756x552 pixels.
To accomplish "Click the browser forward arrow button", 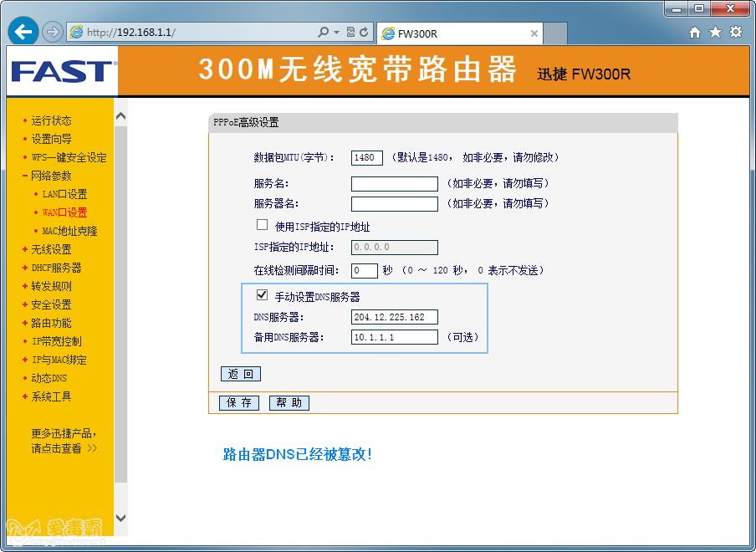I will pos(52,33).
